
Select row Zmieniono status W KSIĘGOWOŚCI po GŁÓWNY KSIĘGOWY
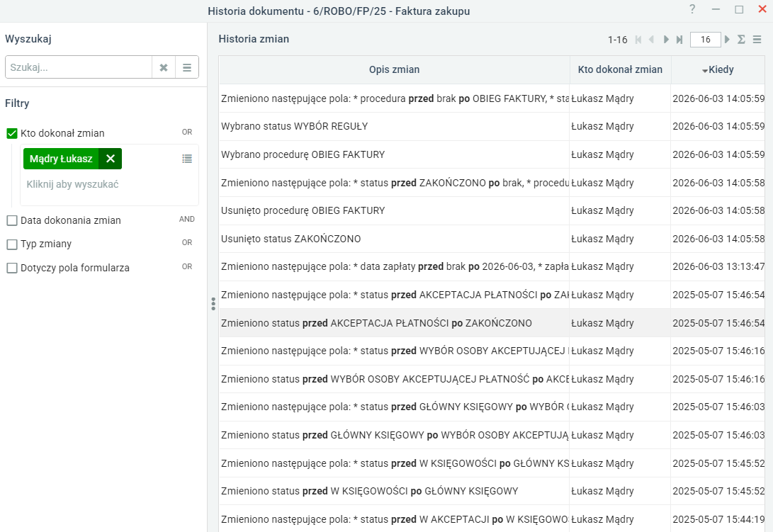pyautogui.click(x=492, y=491)
